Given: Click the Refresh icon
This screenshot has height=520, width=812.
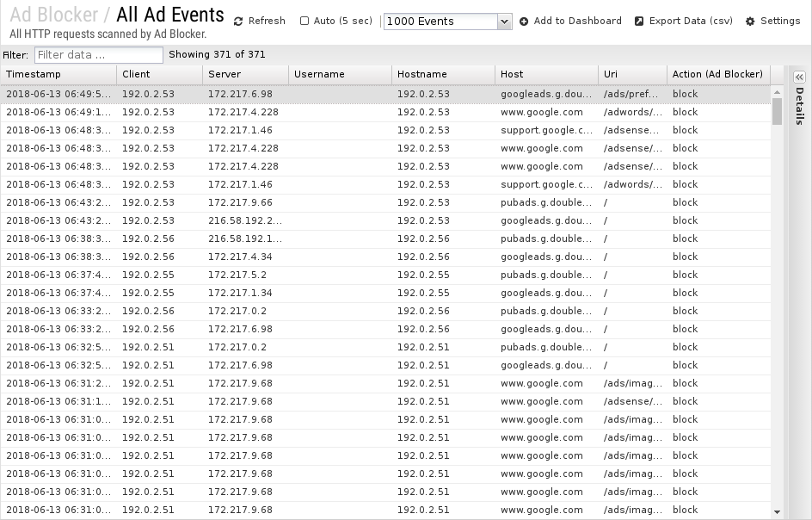Looking at the screenshot, I should 238,22.
